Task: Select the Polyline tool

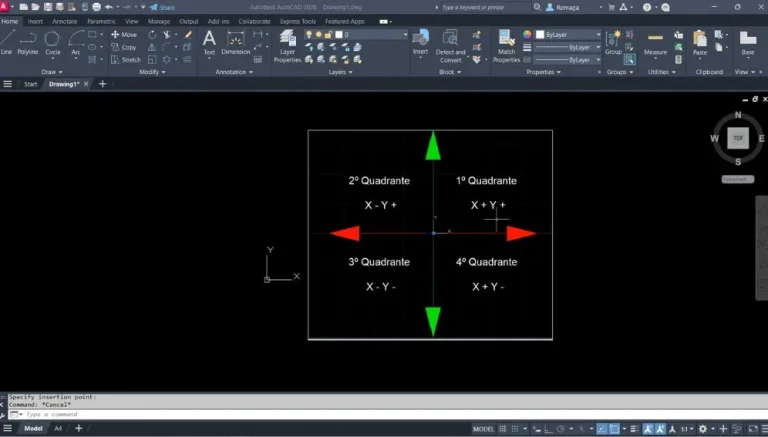Action: coord(27,42)
